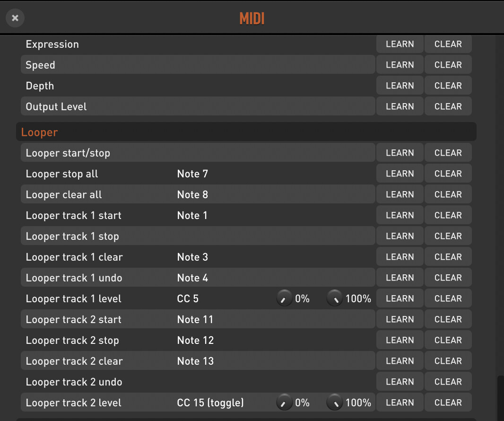
Task: Clear Looper track 1 stop mapping
Action: [448, 236]
